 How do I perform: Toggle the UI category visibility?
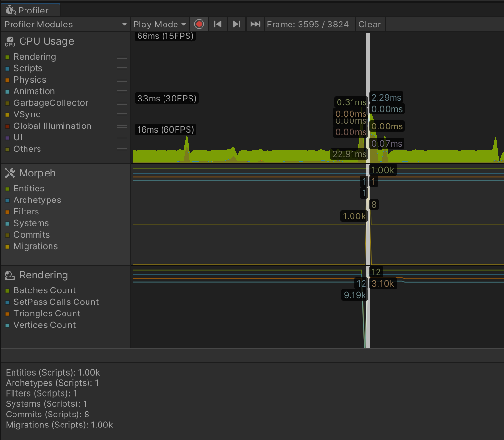point(7,138)
